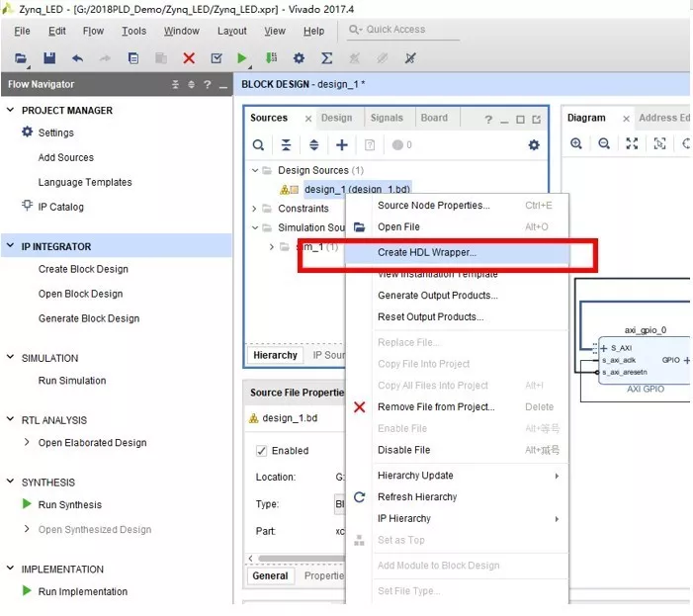Open the File menu
Image resolution: width=693 pixels, height=616 pixels.
pos(22,31)
